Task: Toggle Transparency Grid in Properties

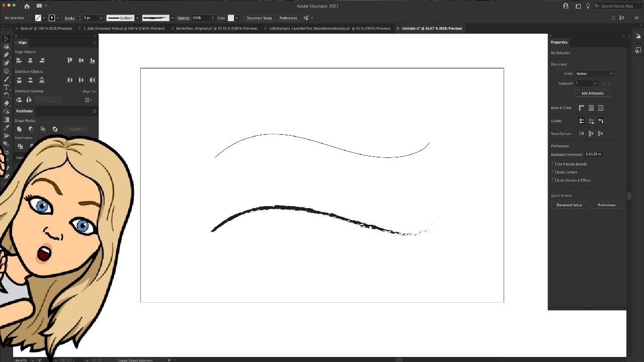Action: 601,108
